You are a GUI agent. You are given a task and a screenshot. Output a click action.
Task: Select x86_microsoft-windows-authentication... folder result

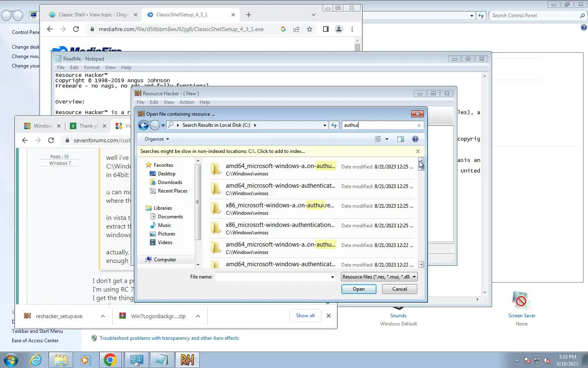312,228
